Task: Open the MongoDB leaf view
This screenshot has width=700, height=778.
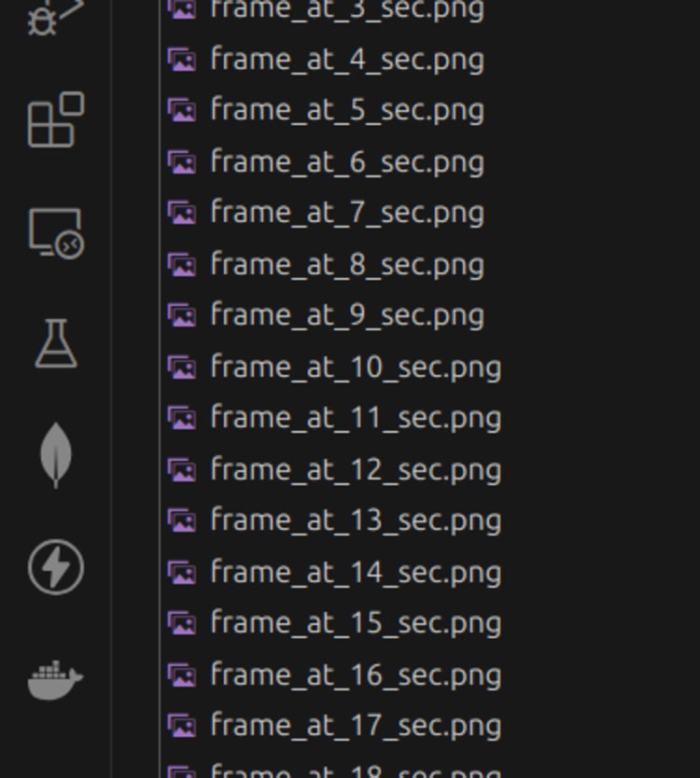Action: tap(56, 455)
